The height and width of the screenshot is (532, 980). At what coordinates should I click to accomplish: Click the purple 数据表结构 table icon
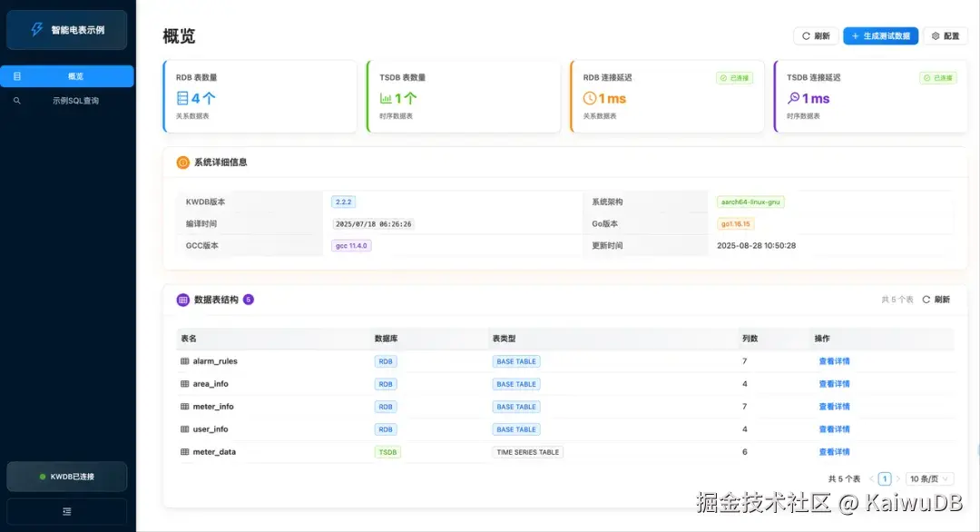pos(182,300)
